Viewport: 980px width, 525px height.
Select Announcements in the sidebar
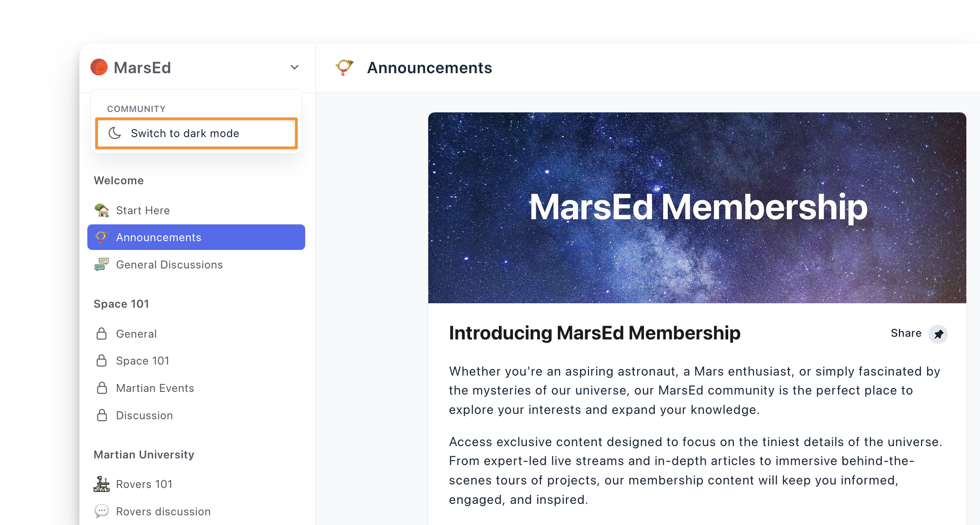[158, 237]
